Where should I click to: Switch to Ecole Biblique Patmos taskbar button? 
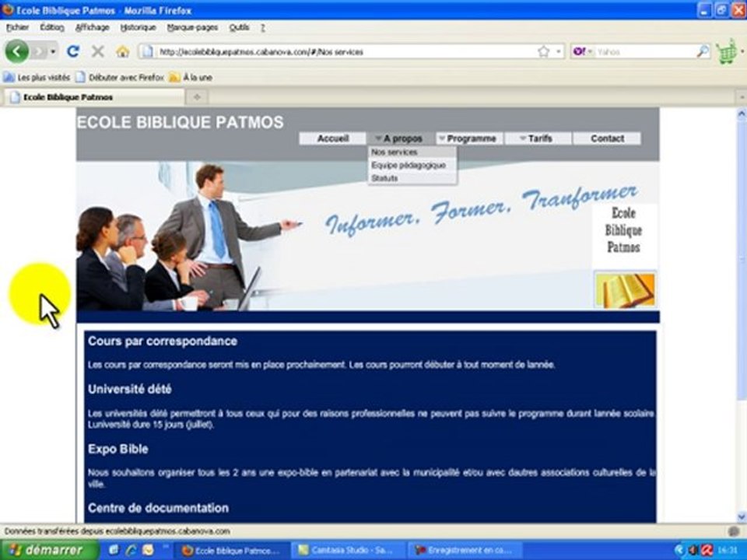point(231,551)
